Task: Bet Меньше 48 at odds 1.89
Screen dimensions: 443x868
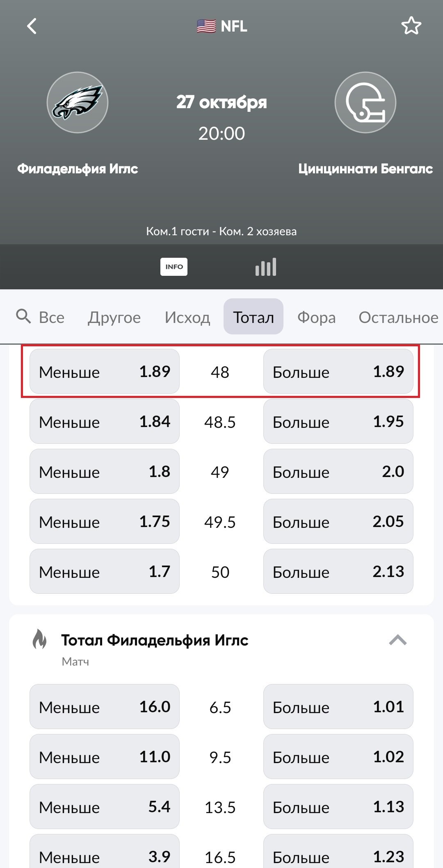Action: click(105, 372)
